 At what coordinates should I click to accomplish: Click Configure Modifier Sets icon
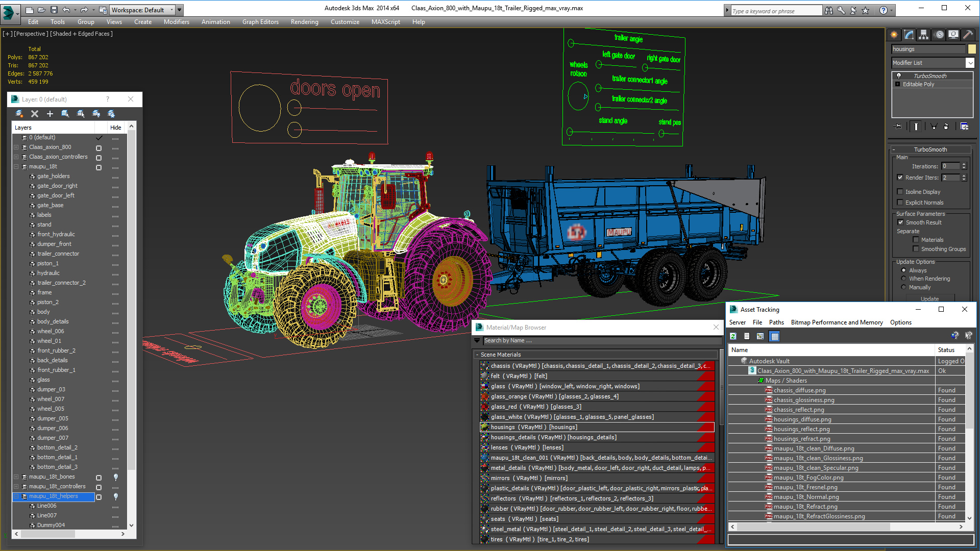pyautogui.click(x=964, y=127)
